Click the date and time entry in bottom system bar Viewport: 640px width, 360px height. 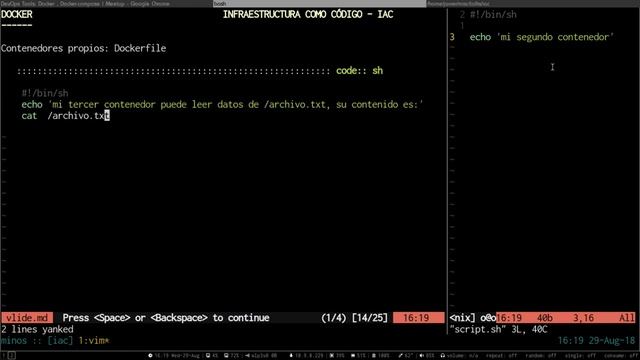174,356
